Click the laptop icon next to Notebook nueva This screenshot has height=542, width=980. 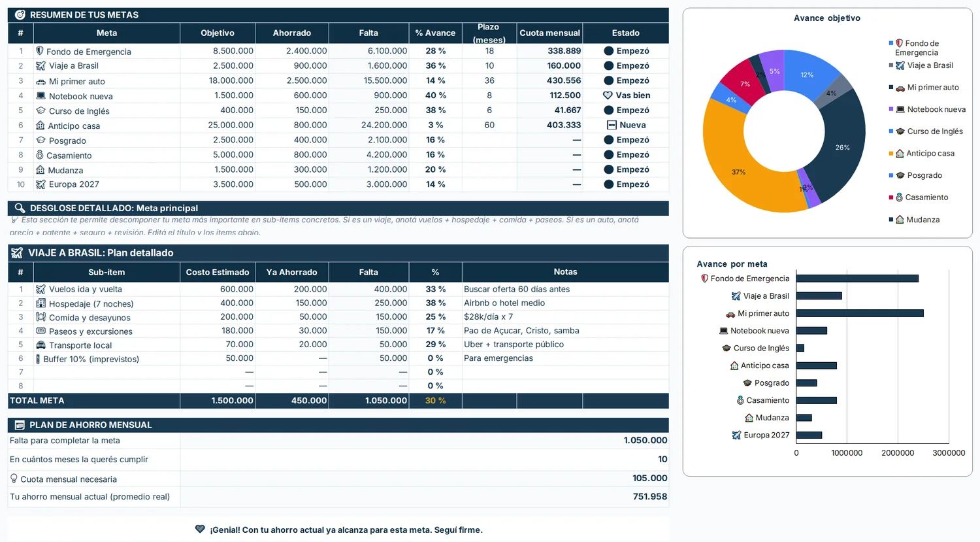pyautogui.click(x=41, y=95)
